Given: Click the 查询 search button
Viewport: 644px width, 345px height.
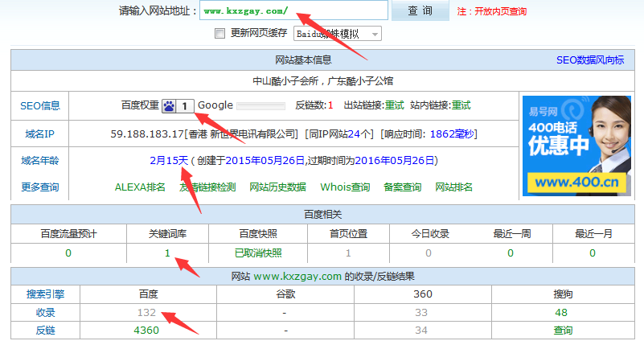Looking at the screenshot, I should pyautogui.click(x=420, y=10).
